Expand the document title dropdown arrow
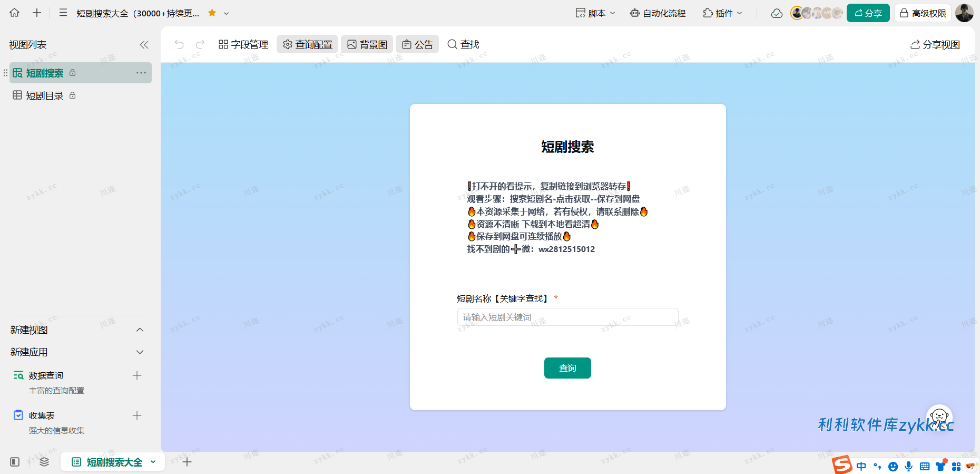Screen dimensions: 980x474 pyautogui.click(x=227, y=14)
